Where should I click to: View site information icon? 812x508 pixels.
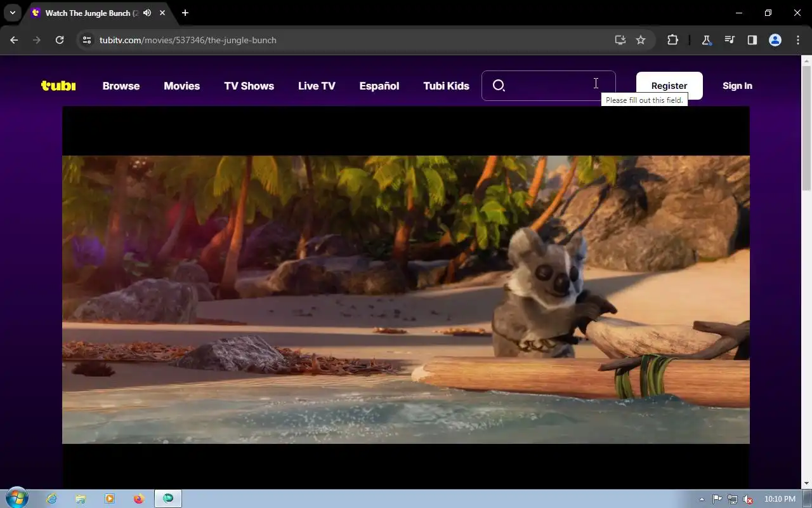[x=88, y=40]
